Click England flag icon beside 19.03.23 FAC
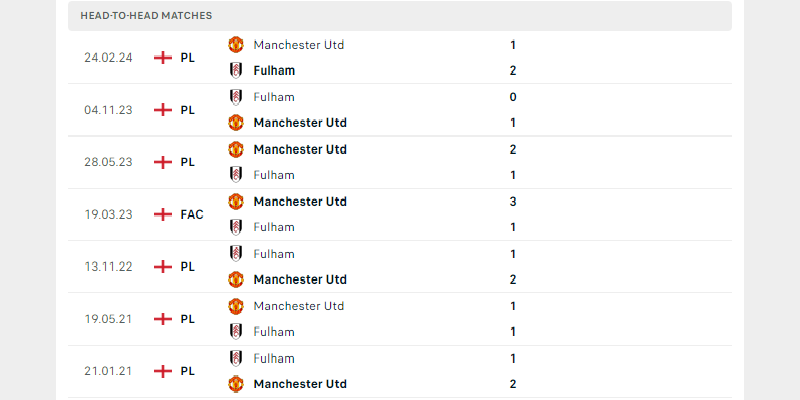Viewport: 800px width, 400px height. point(163,214)
